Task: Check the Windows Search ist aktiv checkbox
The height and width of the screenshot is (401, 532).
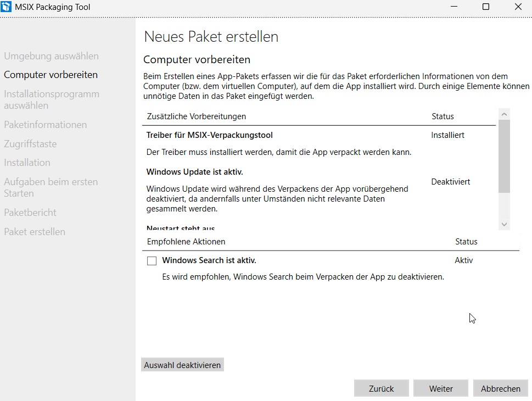Action: click(152, 261)
